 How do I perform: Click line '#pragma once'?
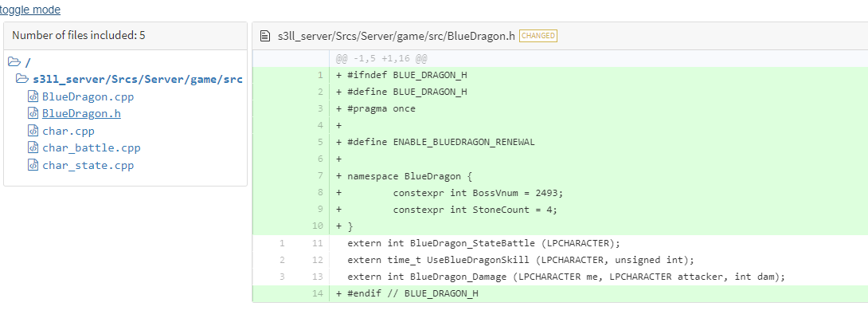(x=381, y=108)
